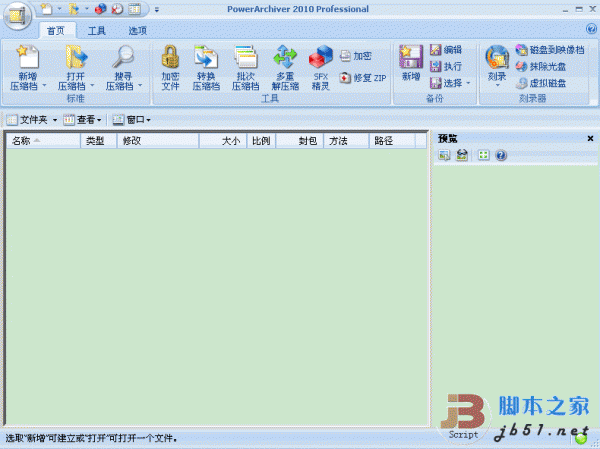
Task: Expand the 新增压缩档 dropdown arrow
Action: click(44, 85)
